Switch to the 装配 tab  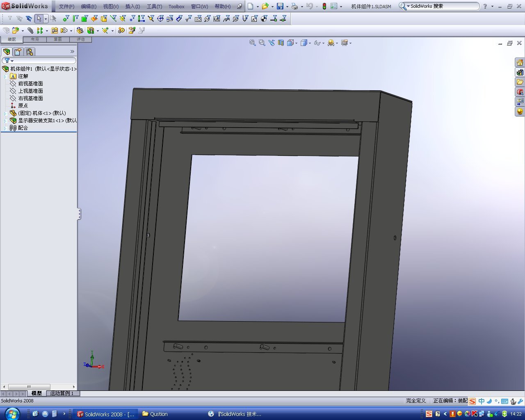click(x=12, y=39)
